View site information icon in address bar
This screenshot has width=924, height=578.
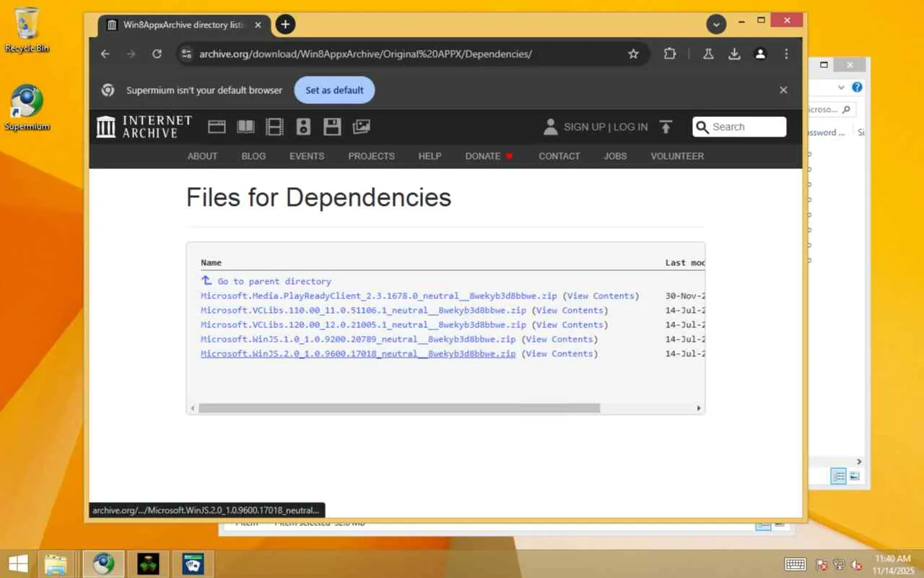coord(186,53)
